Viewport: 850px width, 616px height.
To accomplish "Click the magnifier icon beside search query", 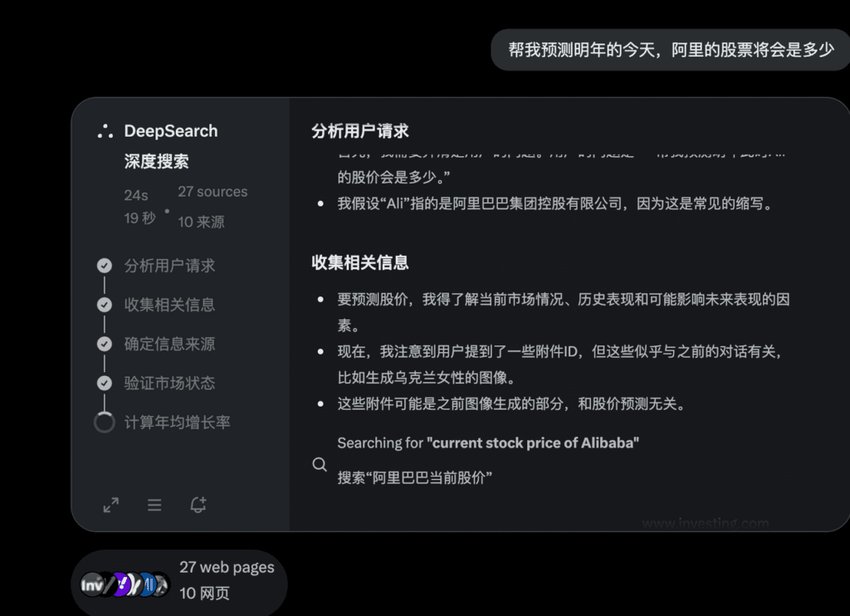I will pyautogui.click(x=320, y=464).
